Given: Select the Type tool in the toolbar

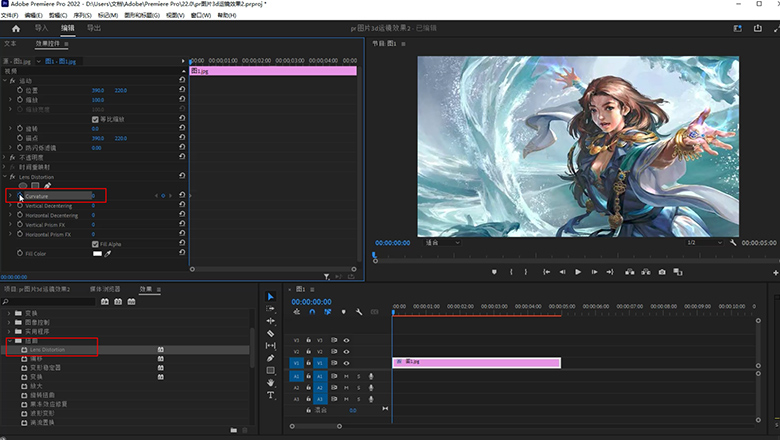Looking at the screenshot, I should (271, 395).
